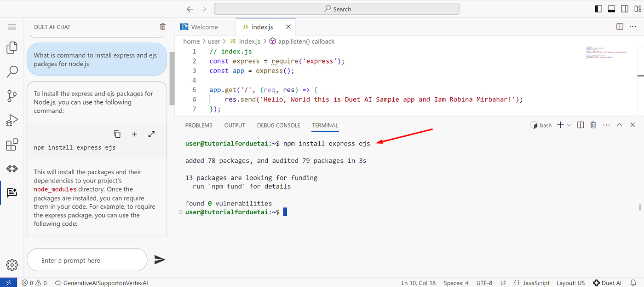Screen dimensions: 644x287
Task: Click code line 'const app = express();'
Action: (251, 70)
